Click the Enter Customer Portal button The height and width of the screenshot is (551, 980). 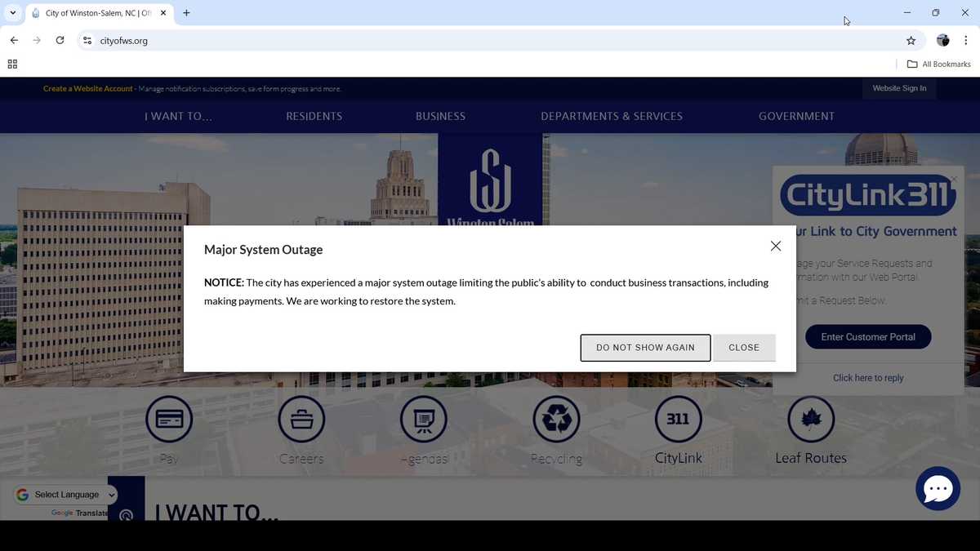(868, 337)
